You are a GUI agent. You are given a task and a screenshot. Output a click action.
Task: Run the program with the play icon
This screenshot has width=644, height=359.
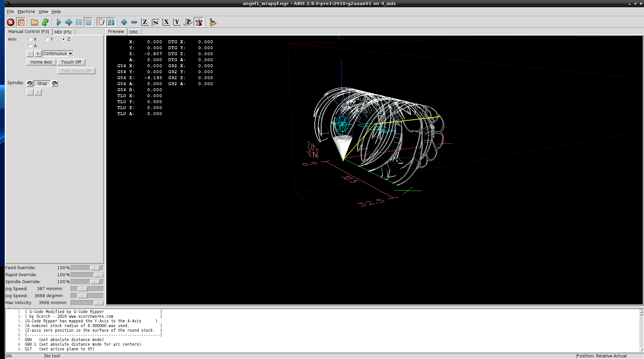pos(59,22)
